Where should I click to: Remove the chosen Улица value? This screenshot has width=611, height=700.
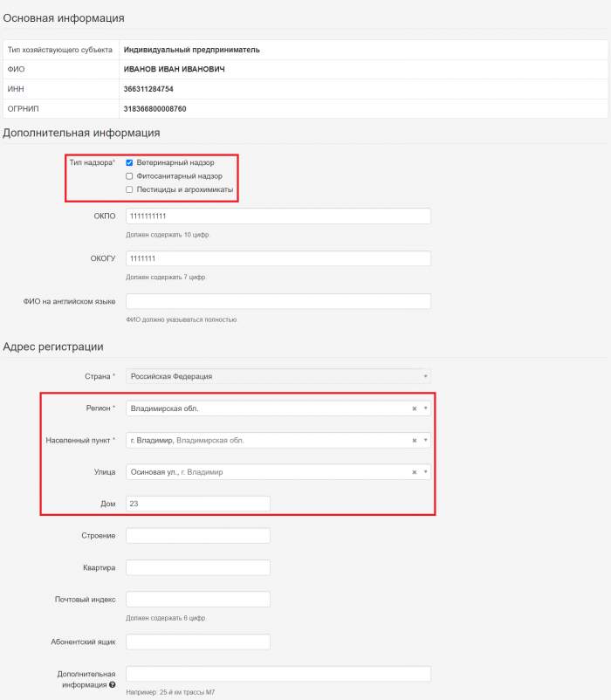click(x=414, y=472)
